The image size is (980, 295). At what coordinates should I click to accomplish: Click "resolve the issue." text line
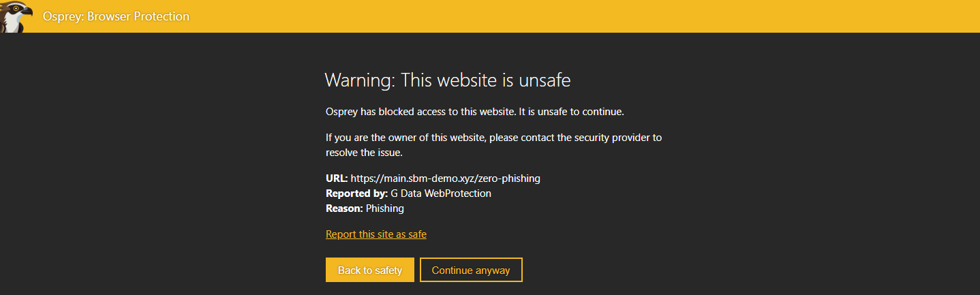pos(364,153)
